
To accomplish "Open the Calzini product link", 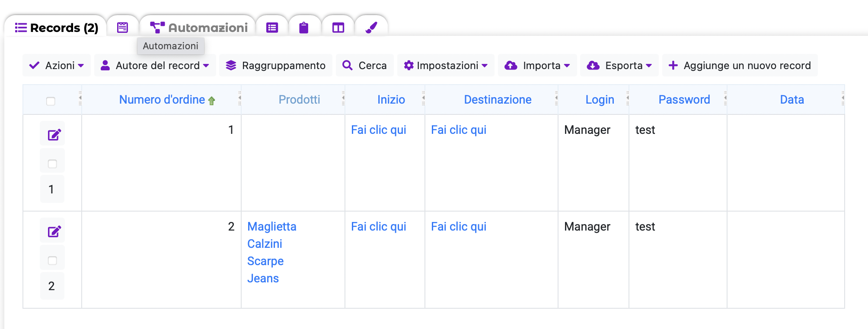I will (265, 244).
